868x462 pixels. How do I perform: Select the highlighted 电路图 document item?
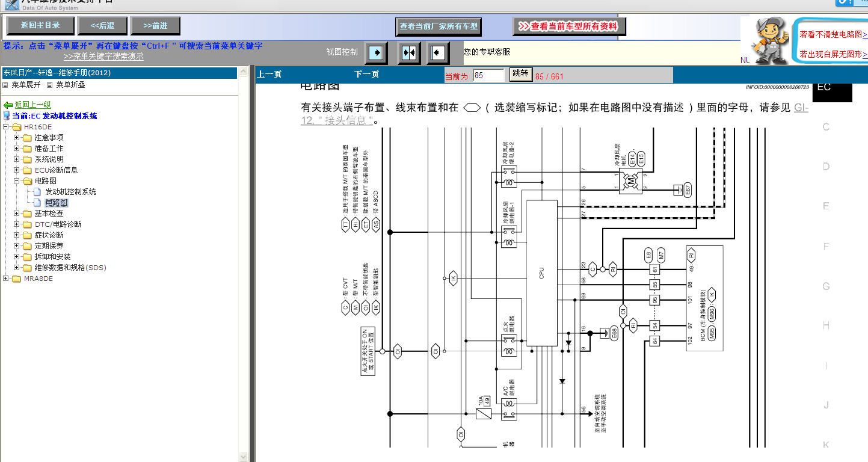[x=57, y=203]
